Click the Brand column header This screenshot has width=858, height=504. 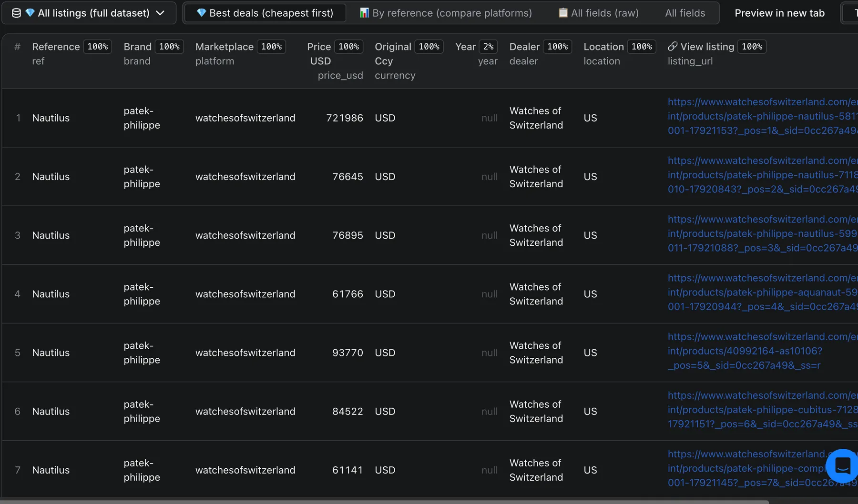(x=138, y=47)
